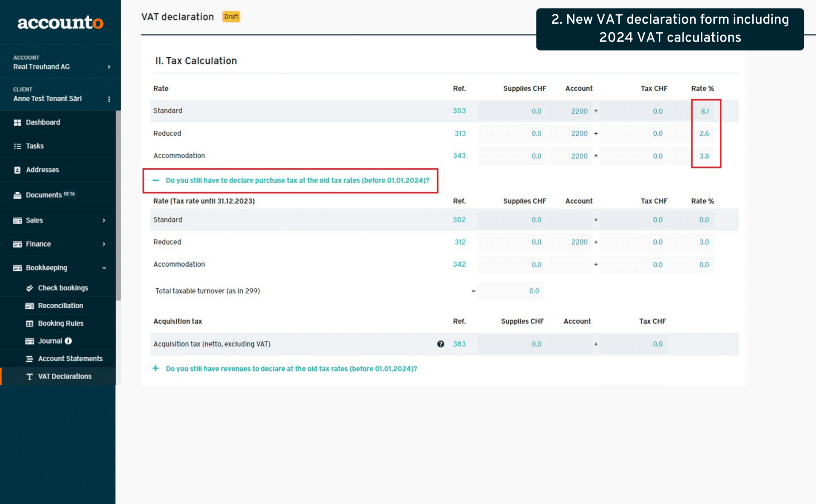Screen dimensions: 816x504
Task: Click the 3.0 rate value in row 312
Action: 704,242
